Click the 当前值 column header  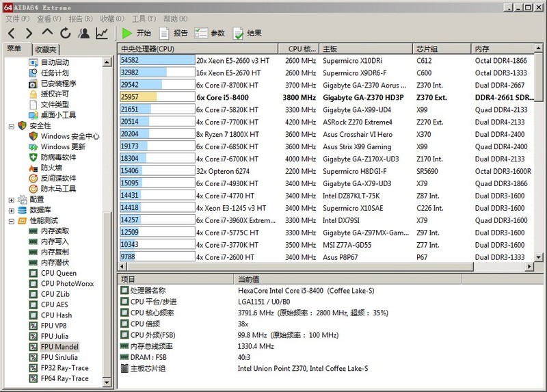[x=348, y=279]
